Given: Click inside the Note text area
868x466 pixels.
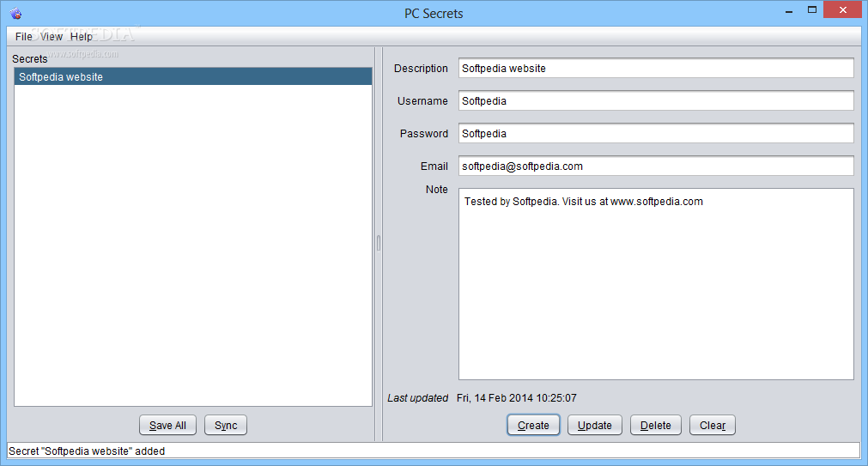Looking at the screenshot, I should point(656,284).
